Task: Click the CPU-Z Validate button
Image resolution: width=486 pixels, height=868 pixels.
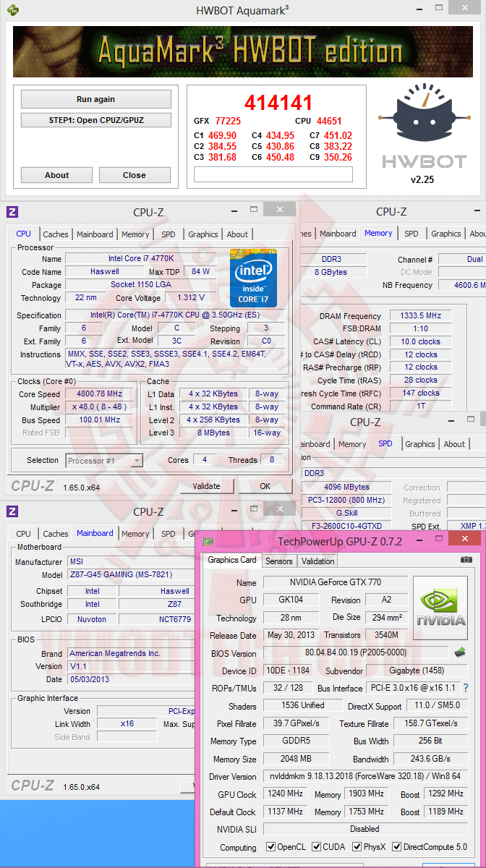Action: (x=206, y=486)
